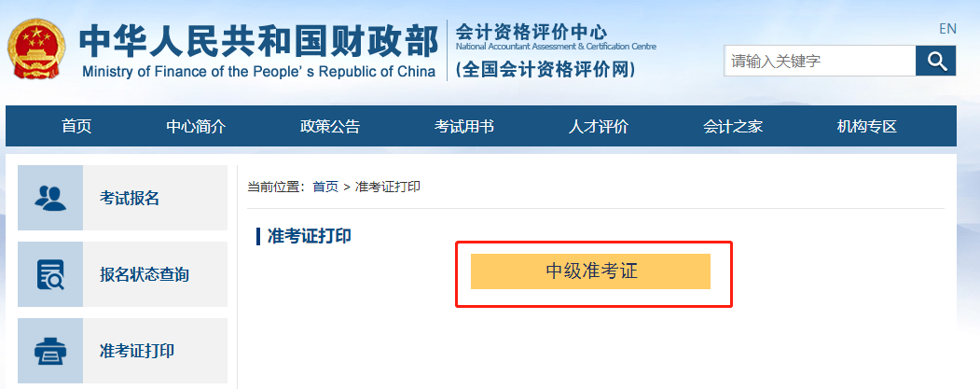Open the 中心简介 navigation menu item

(196, 127)
